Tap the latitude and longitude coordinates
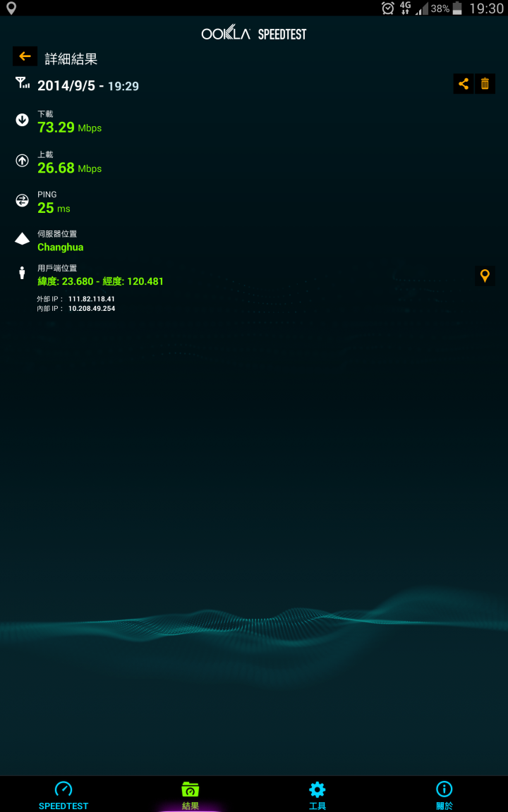The height and width of the screenshot is (812, 508). [101, 281]
